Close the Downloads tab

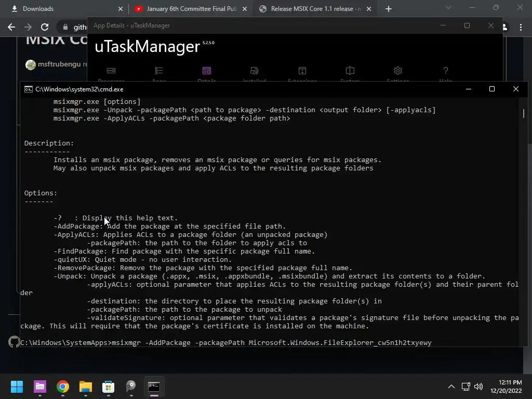(121, 9)
